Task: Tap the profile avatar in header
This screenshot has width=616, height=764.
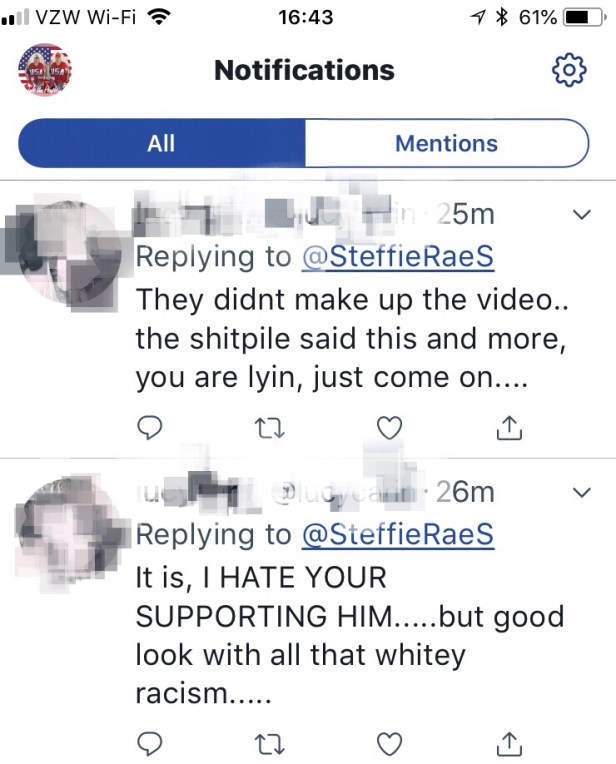Action: [x=45, y=70]
